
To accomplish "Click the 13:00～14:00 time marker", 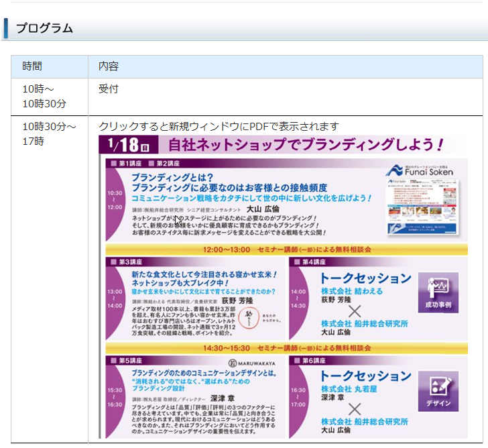I will pos(115,298).
